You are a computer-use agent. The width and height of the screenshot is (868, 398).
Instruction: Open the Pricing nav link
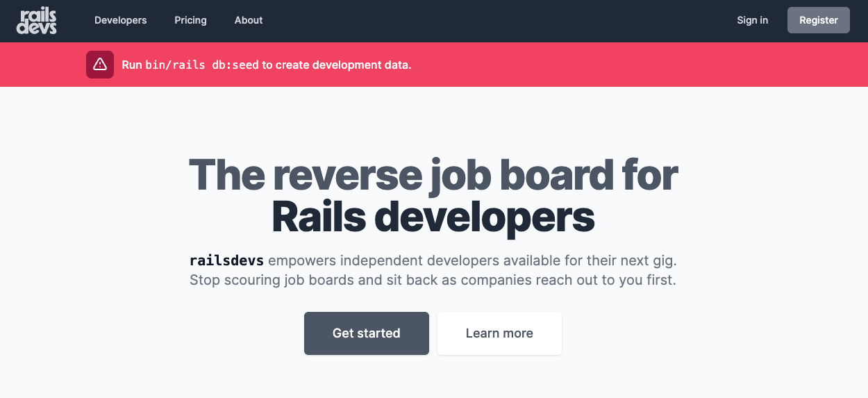(190, 20)
